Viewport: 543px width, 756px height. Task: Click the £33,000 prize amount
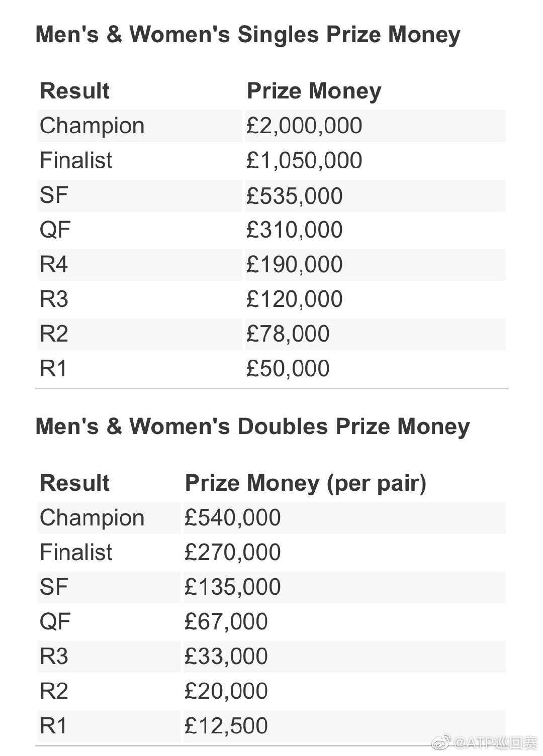click(226, 657)
